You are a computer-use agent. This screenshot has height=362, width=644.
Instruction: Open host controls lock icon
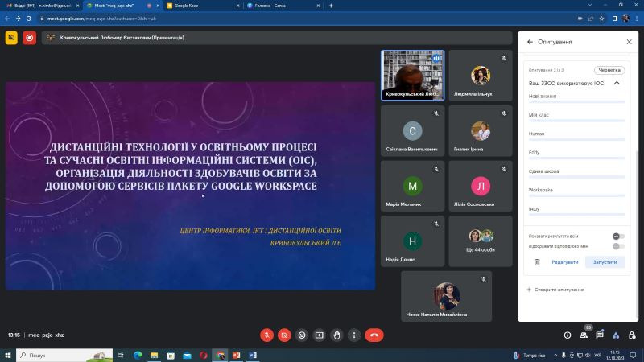tap(632, 335)
